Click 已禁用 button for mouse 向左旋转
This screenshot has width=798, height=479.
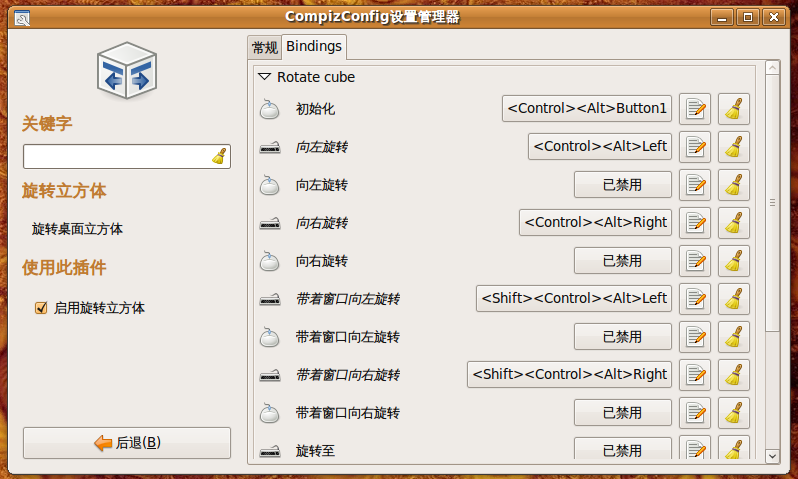click(x=623, y=185)
